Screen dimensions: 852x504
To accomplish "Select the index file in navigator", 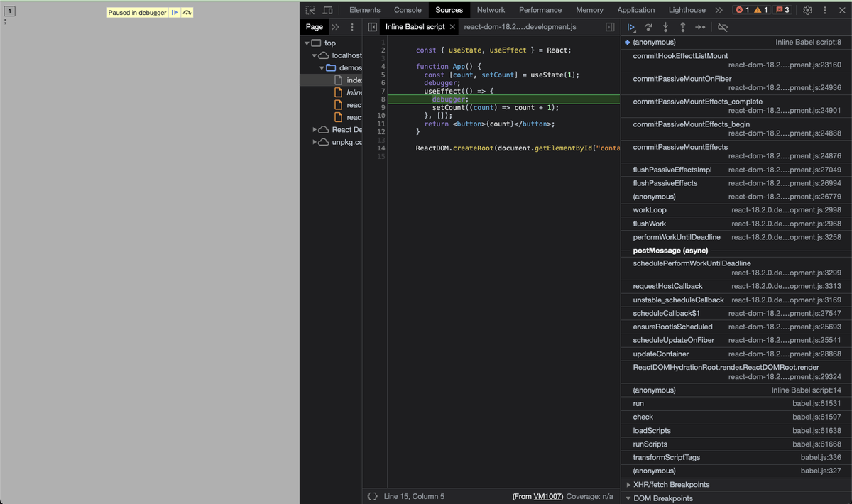I will point(331,80).
